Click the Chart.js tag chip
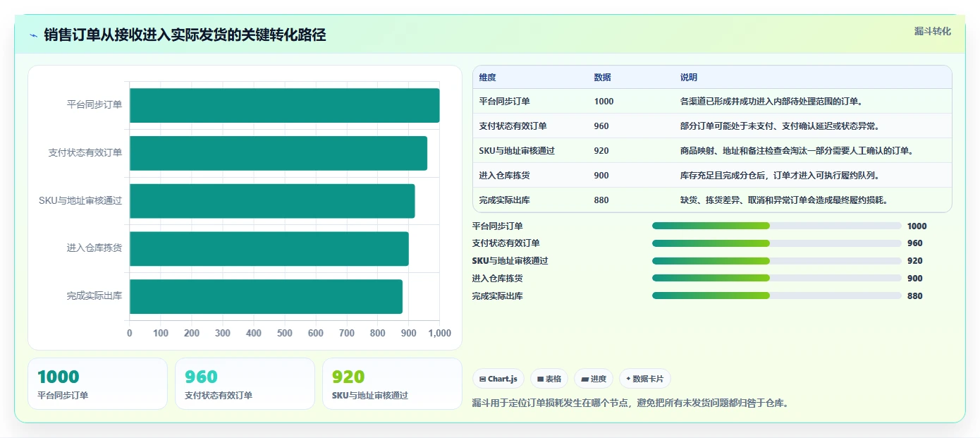980x438 pixels. click(x=498, y=379)
